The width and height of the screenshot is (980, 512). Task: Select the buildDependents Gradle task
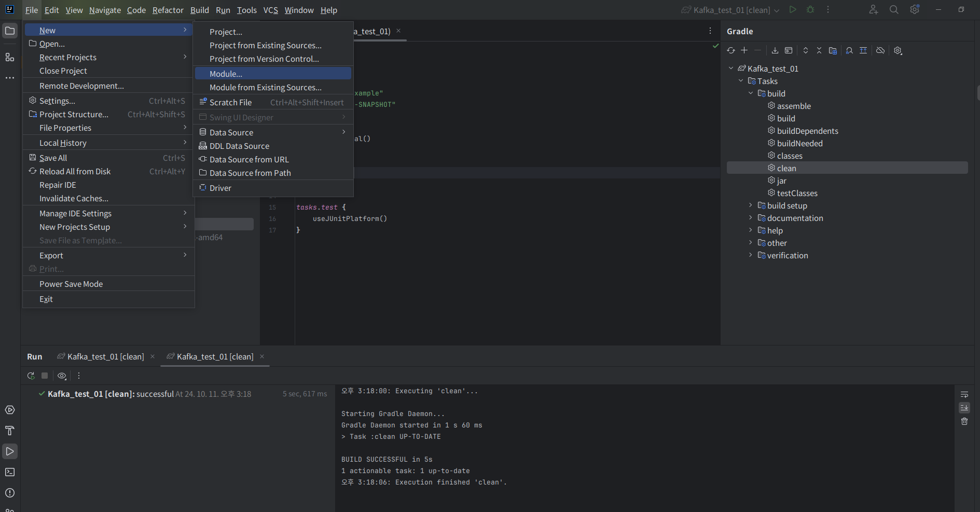coord(808,131)
